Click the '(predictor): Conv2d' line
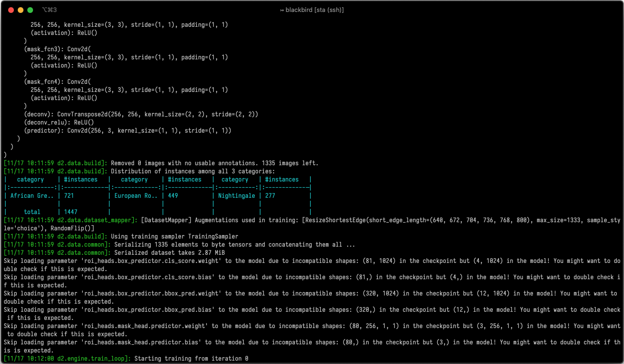Screen dimensions: 624x364 point(128,131)
